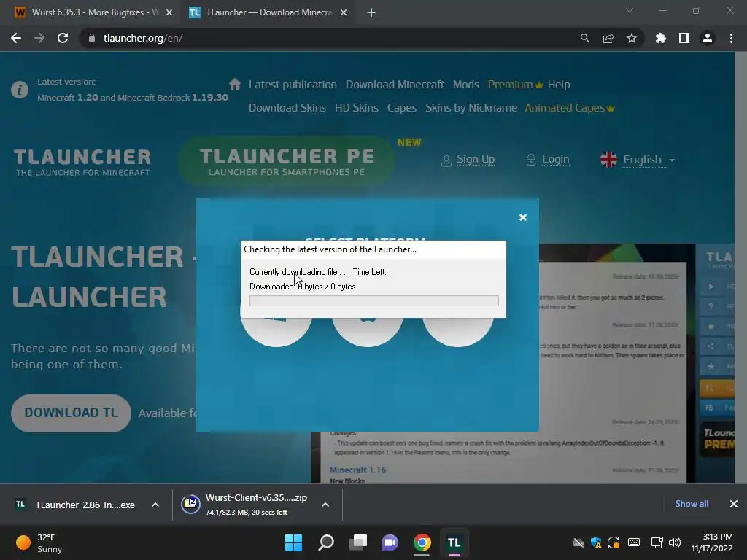The height and width of the screenshot is (560, 747).
Task: Click the right platform circle in the popup
Action: click(x=458, y=332)
